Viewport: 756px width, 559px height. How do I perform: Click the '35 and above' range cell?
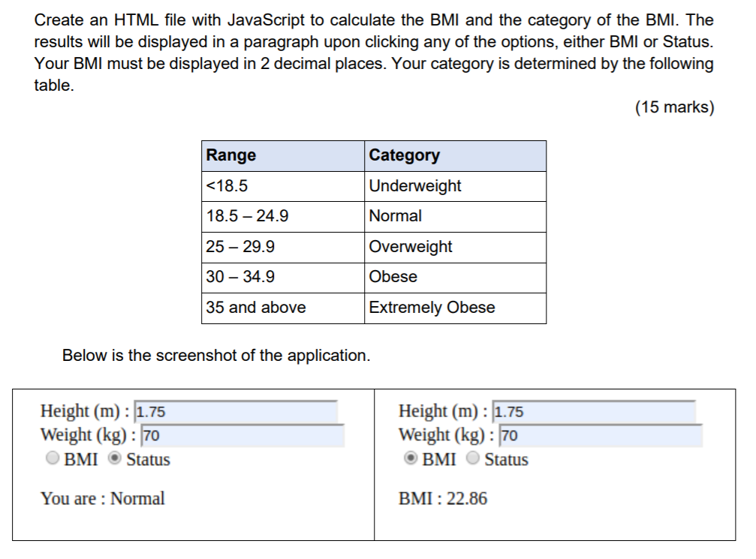[x=255, y=307]
